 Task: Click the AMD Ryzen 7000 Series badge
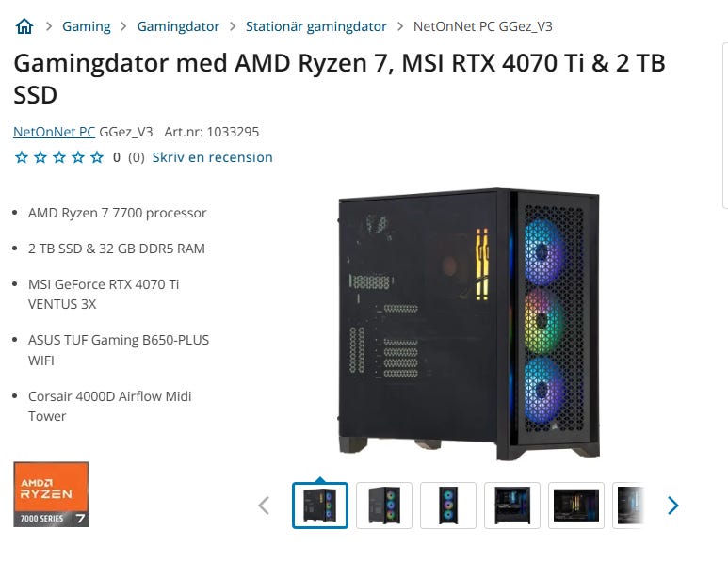point(51,494)
